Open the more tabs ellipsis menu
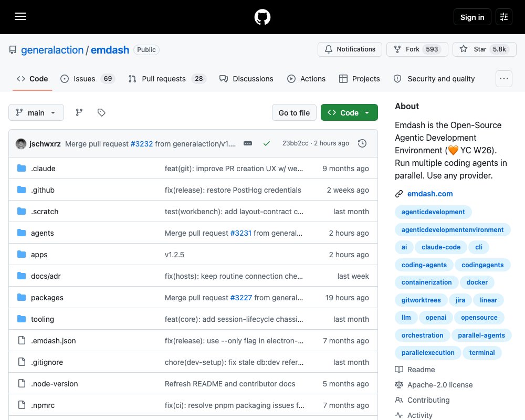 (504, 79)
